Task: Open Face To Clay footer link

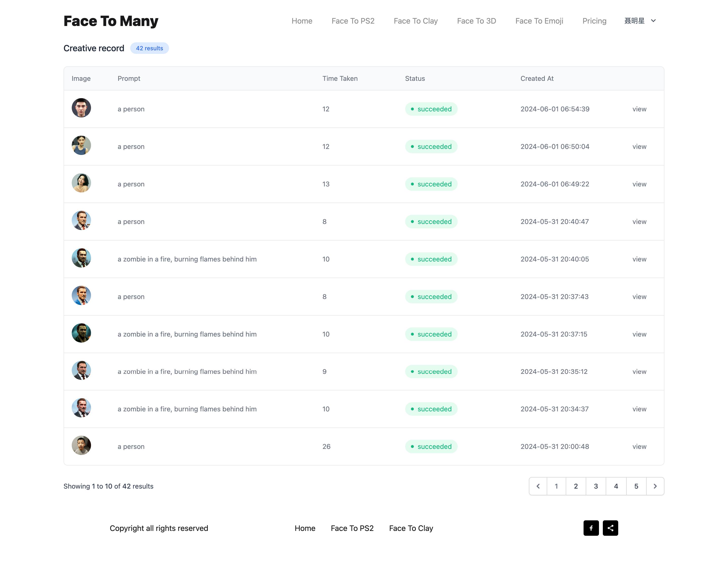Action: pyautogui.click(x=411, y=528)
